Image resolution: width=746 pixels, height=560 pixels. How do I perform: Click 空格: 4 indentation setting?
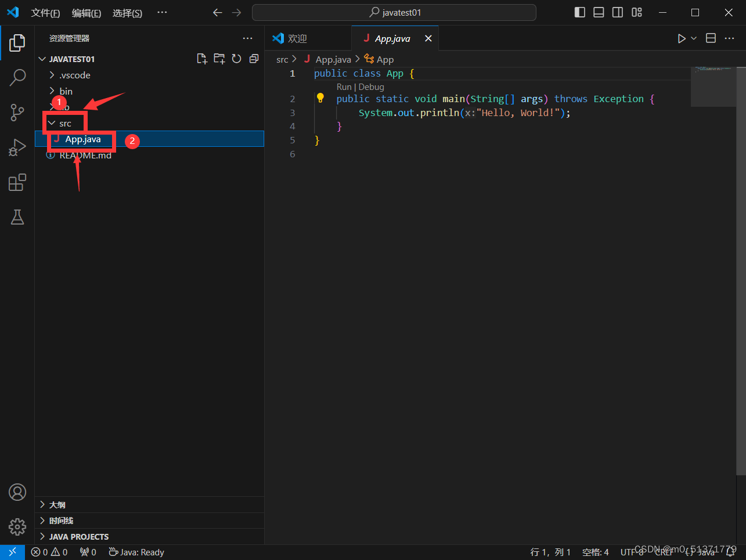(596, 552)
